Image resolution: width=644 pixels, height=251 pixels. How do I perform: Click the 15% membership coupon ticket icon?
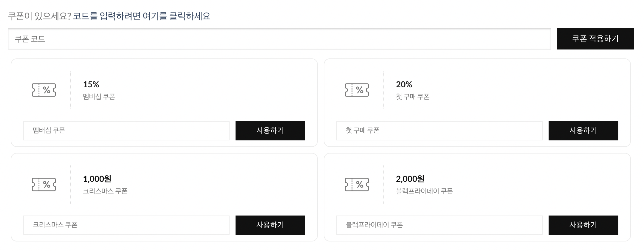coord(44,90)
